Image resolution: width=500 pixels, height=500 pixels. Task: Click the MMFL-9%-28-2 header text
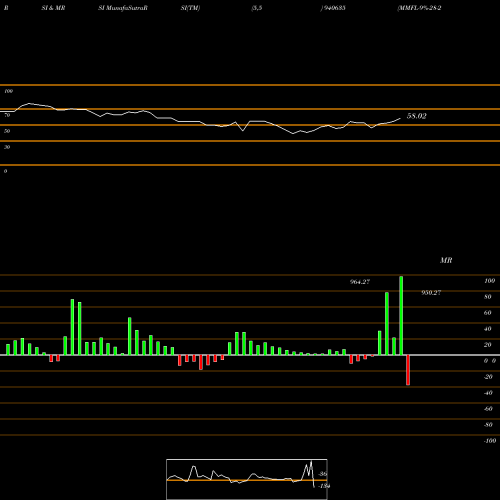[419, 8]
